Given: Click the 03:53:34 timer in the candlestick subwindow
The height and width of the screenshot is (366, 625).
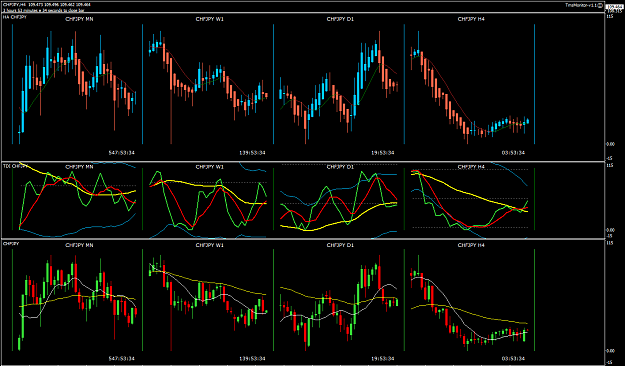Looking at the screenshot, I should [513, 358].
